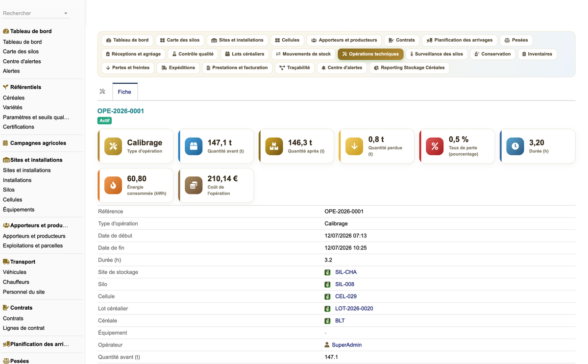The width and height of the screenshot is (588, 364).
Task: Open Équipements in sidebar
Action: pos(19,210)
